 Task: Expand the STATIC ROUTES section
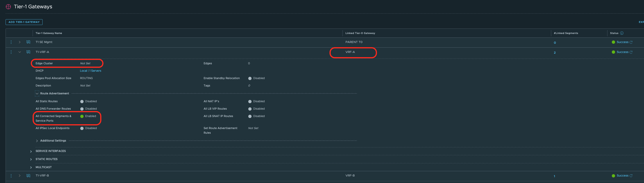[31, 159]
